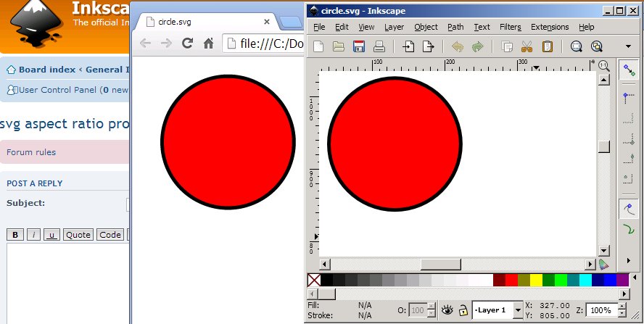The width and height of the screenshot is (644, 324).
Task: Toggle snap to bounding box edge midpoints
Action: pos(628,138)
